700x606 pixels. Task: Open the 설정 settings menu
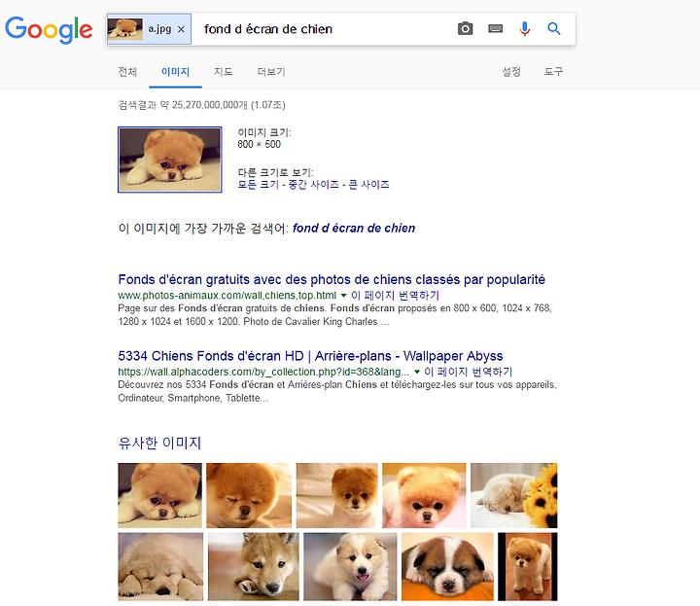(511, 71)
